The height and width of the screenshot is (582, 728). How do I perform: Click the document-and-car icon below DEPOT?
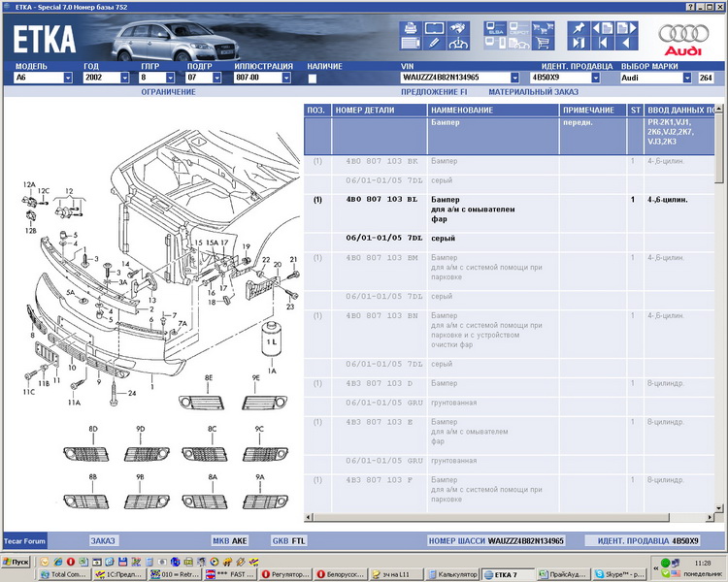click(x=519, y=43)
